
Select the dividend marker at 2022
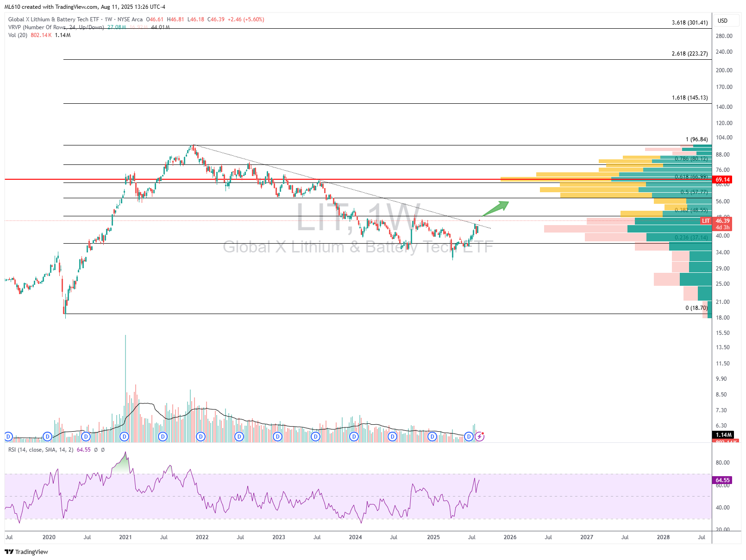[201, 436]
